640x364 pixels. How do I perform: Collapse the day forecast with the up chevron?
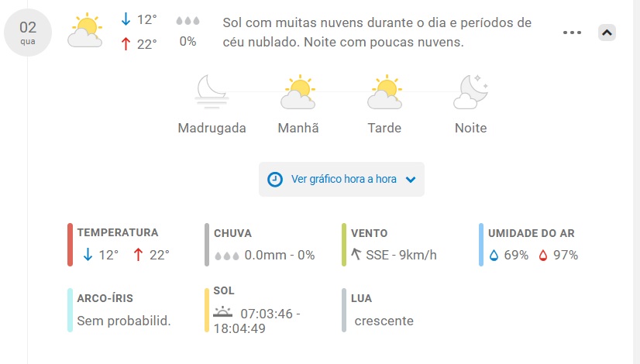click(607, 33)
